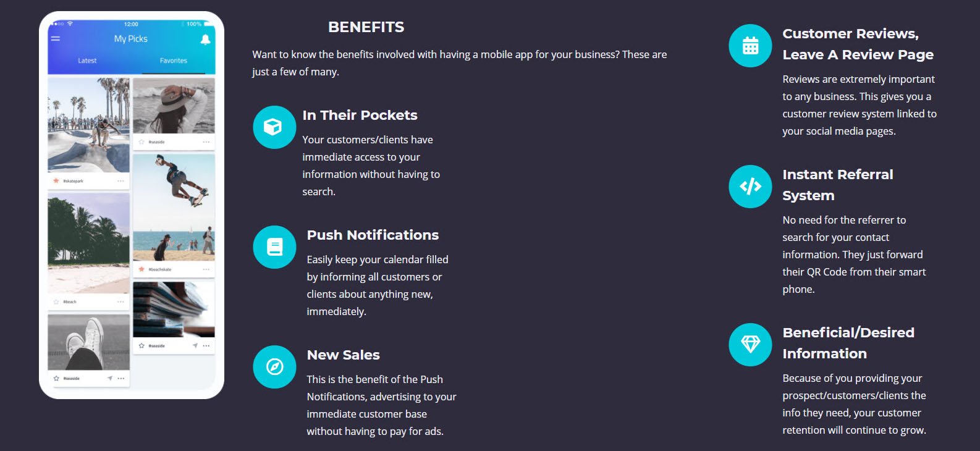Expand the more options on #beach card

(120, 302)
